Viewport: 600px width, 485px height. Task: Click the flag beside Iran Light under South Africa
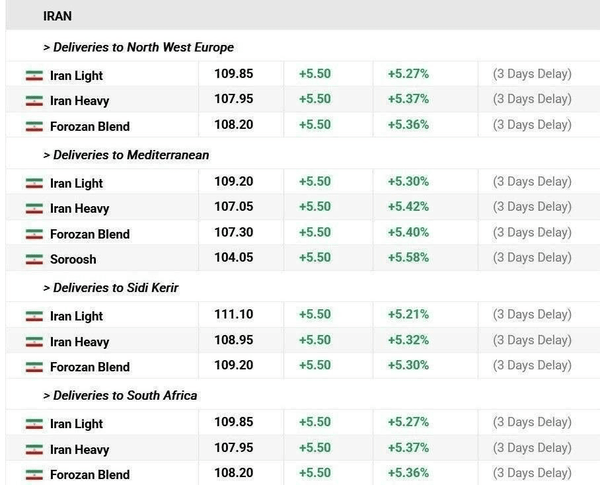(x=34, y=425)
